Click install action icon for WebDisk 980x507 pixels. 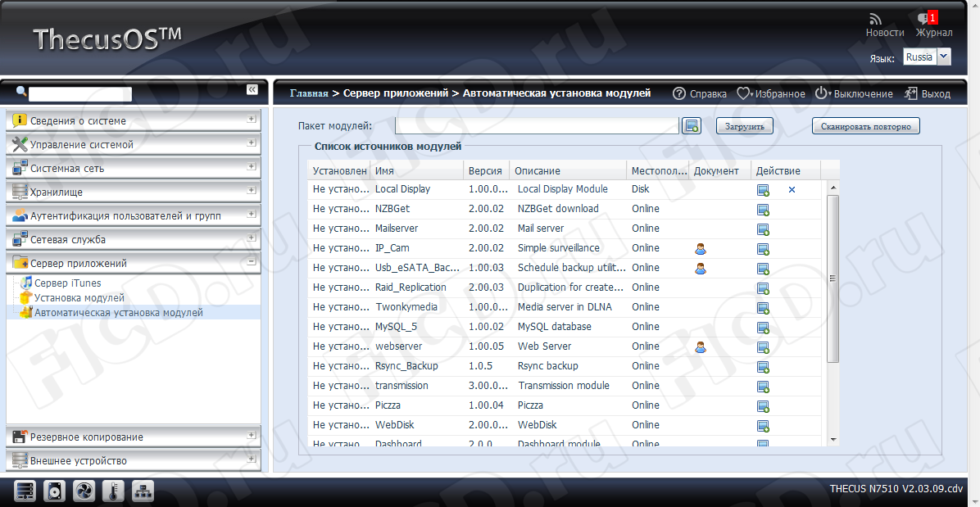click(x=763, y=426)
